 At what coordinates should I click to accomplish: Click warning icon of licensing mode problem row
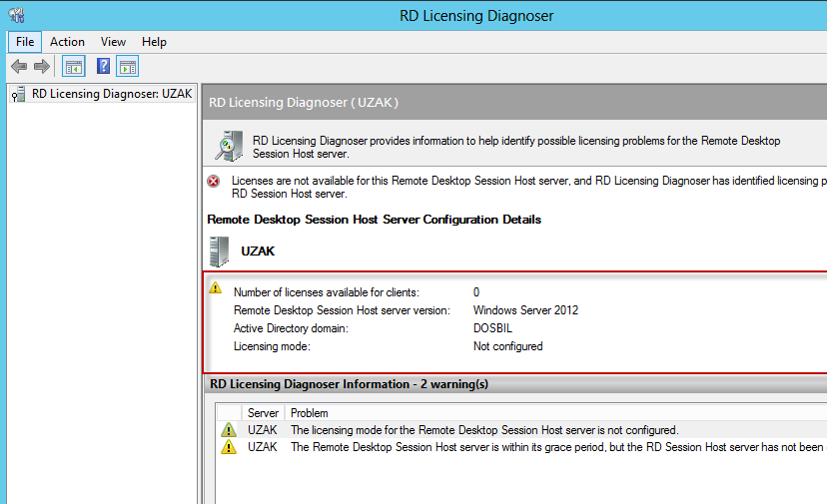point(229,430)
